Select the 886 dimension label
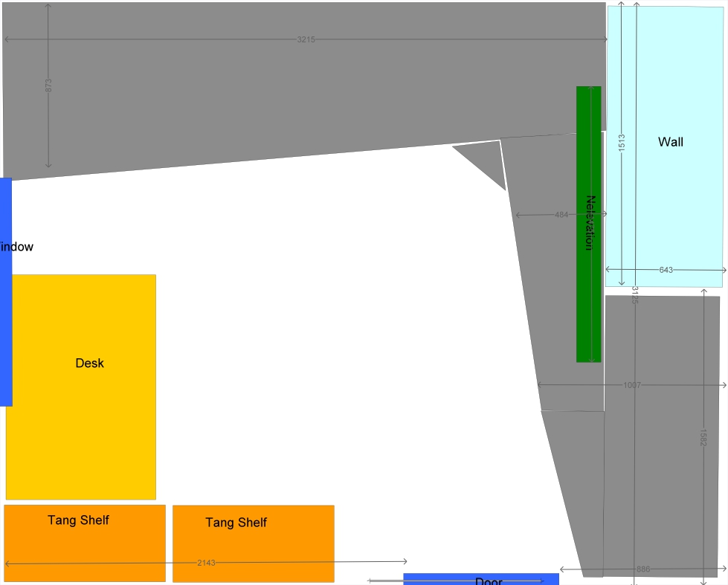 click(643, 569)
